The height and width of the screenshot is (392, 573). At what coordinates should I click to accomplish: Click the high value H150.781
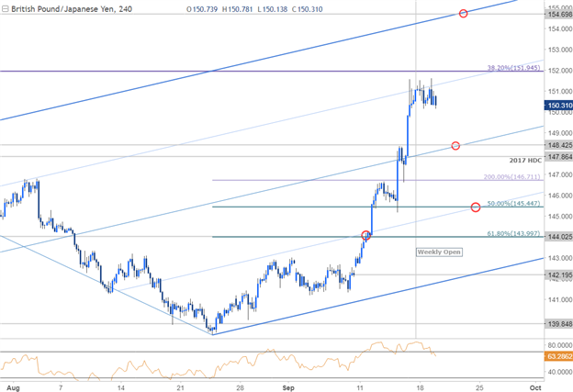[x=237, y=9]
